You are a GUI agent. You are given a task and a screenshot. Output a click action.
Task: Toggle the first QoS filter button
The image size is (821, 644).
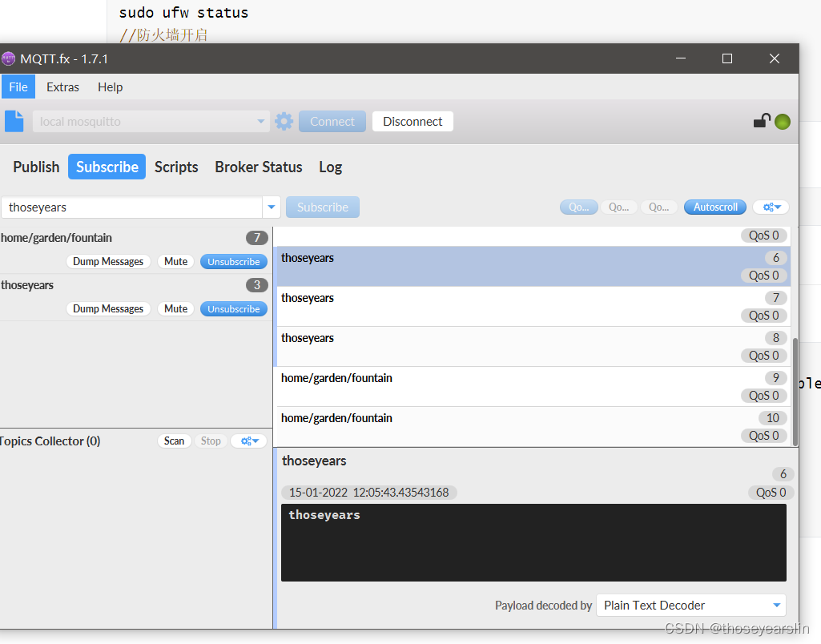coord(578,207)
